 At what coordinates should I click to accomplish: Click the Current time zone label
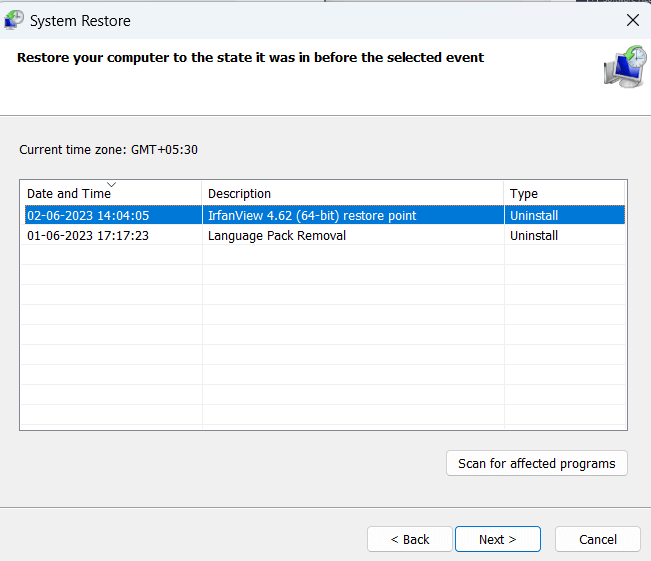108,149
